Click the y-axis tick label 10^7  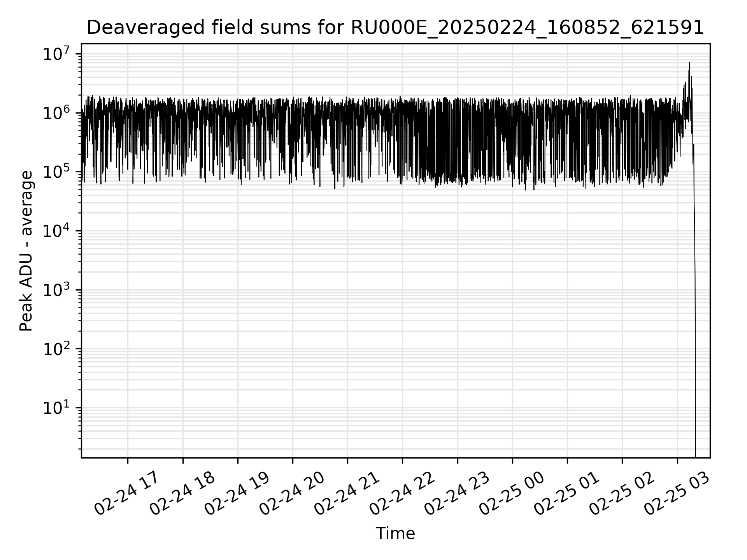click(x=57, y=53)
